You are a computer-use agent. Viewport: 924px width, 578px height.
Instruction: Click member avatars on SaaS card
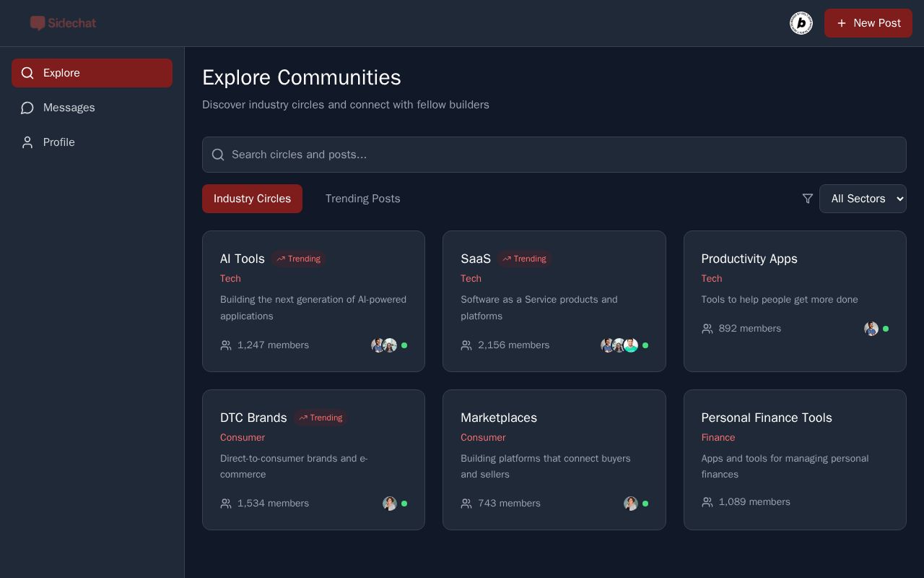619,345
